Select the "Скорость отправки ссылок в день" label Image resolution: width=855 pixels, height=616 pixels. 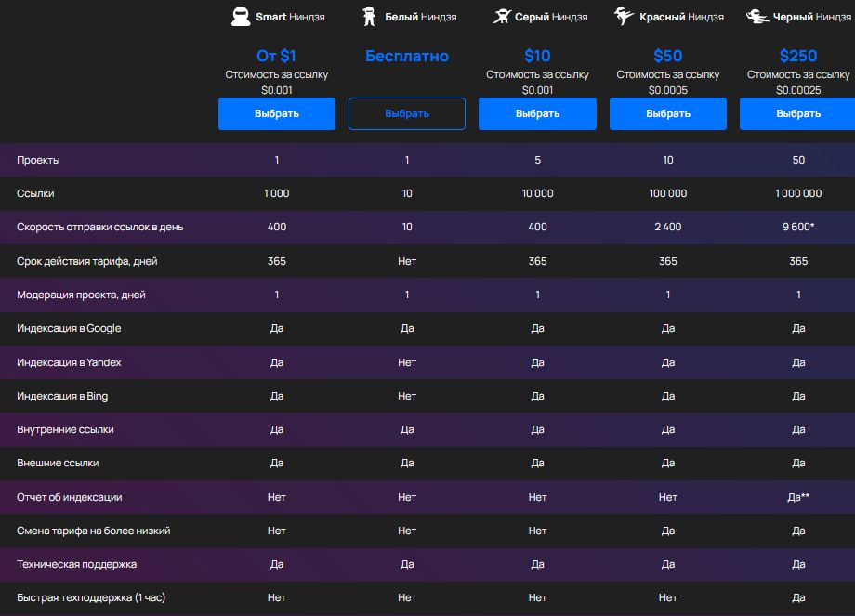coord(100,227)
